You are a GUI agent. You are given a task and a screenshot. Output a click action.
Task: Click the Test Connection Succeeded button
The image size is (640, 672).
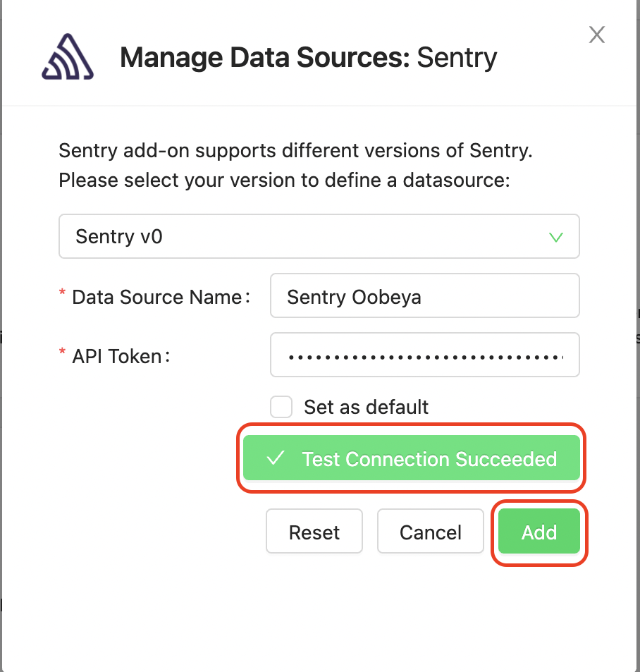(411, 458)
